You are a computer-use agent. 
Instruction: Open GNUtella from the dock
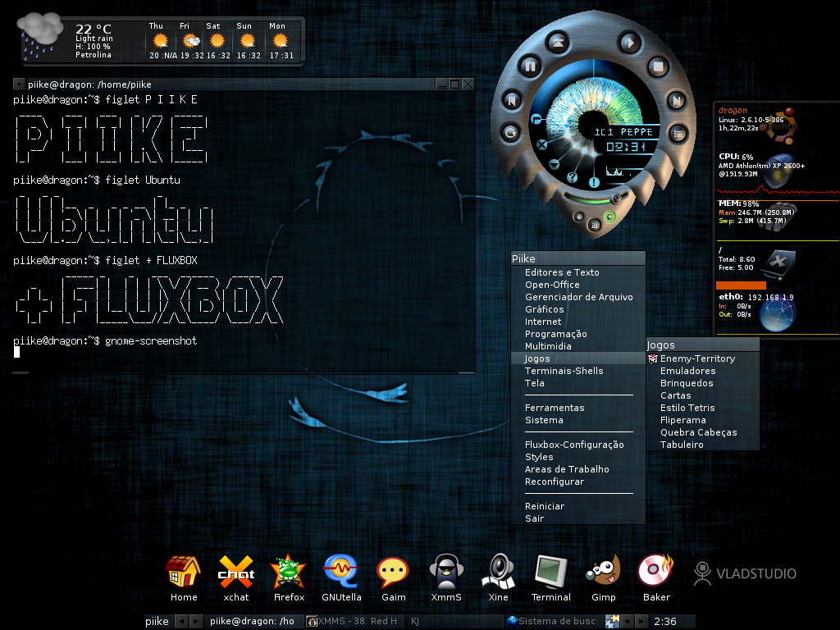[341, 578]
